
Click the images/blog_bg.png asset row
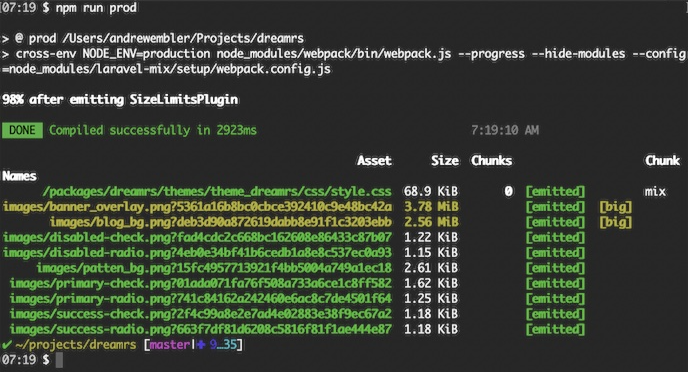(220, 222)
